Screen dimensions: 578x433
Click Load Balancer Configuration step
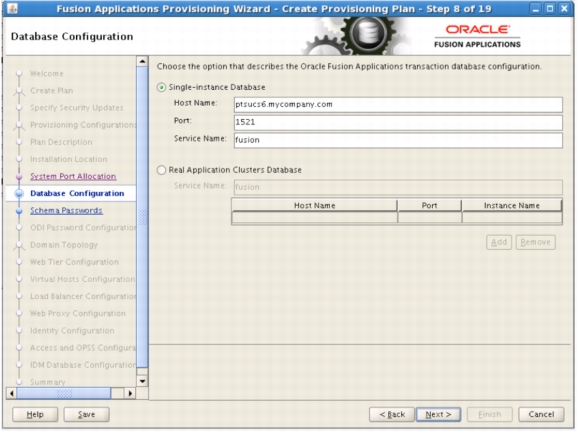pos(83,296)
